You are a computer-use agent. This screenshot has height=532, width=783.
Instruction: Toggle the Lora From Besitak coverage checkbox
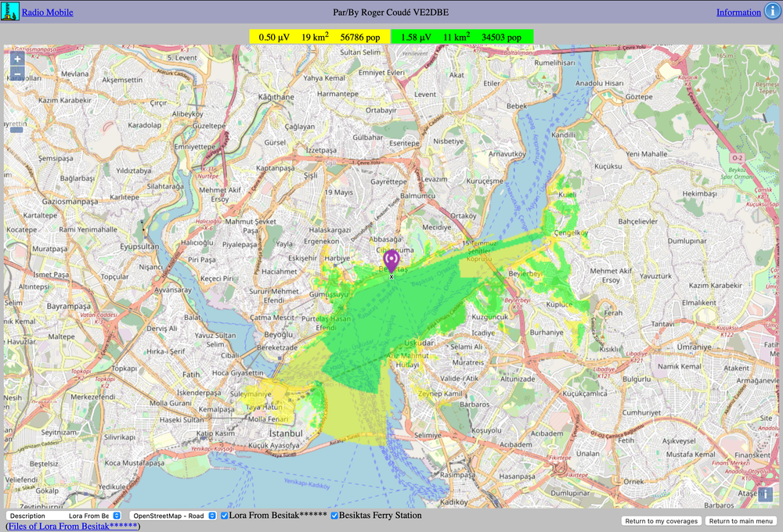[224, 516]
